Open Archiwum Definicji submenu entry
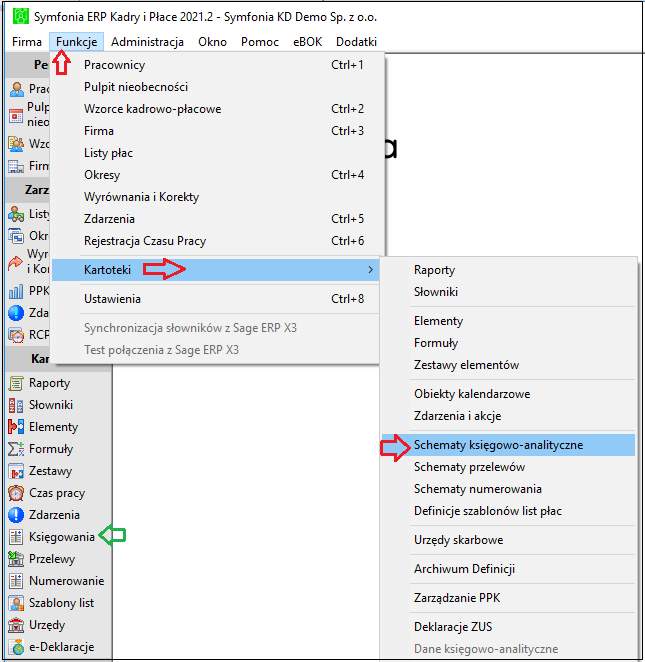 508,569
